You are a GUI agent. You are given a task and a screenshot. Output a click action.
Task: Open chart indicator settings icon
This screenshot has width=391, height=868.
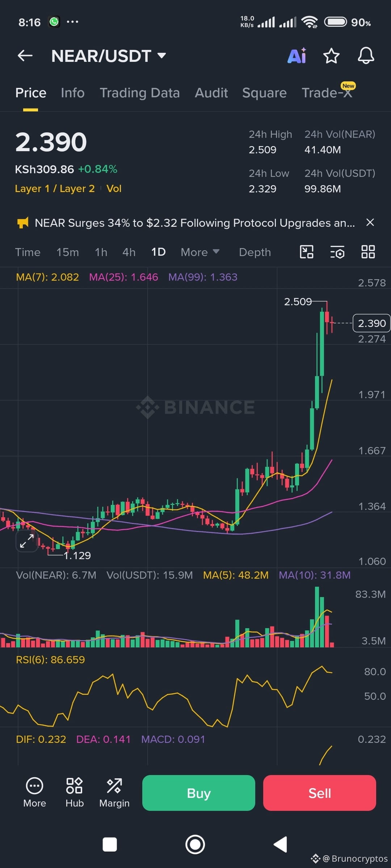point(337,252)
